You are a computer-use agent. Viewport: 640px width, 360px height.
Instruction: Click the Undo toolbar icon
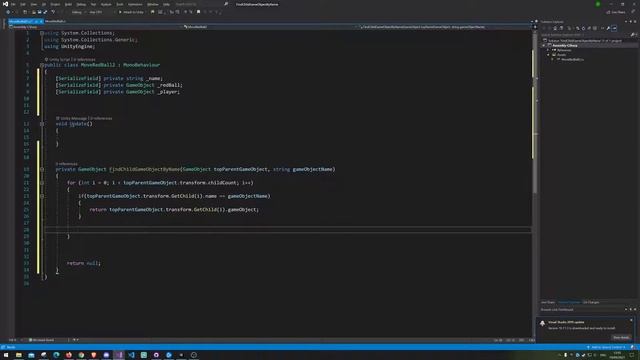pyautogui.click(x=53, y=12)
